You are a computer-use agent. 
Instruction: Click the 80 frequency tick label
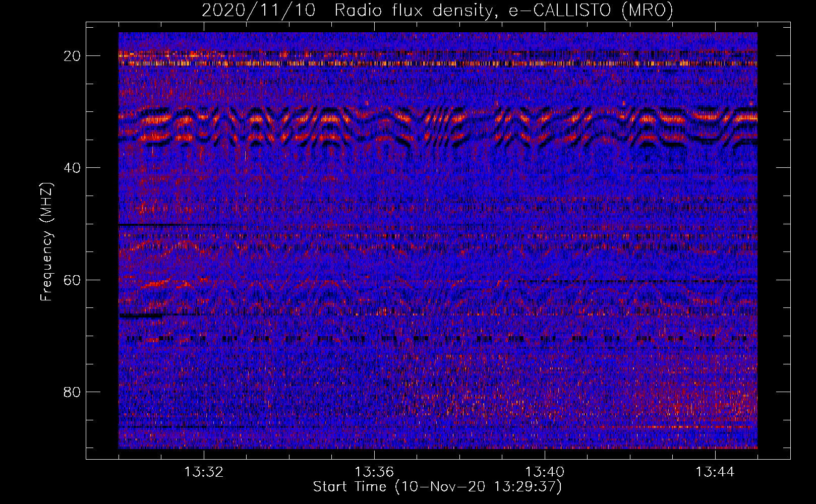73,392
